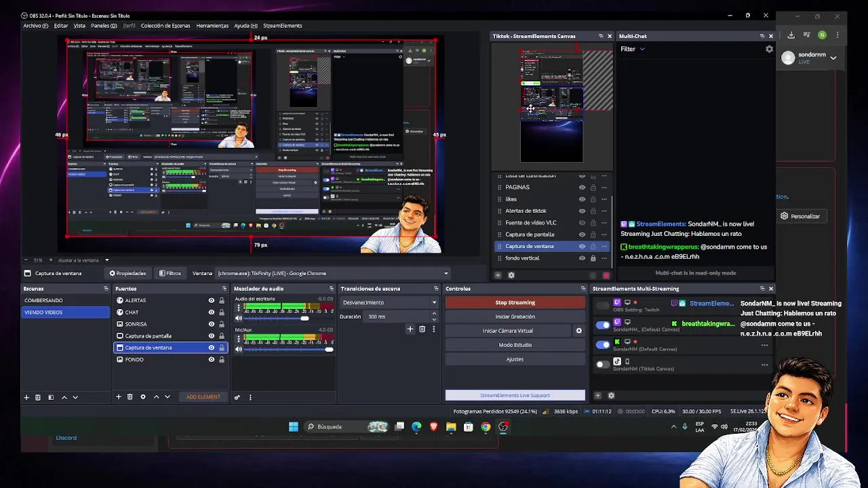
Task: Disable SondarNM_ Twitch Default Canvas output
Action: pyautogui.click(x=602, y=325)
